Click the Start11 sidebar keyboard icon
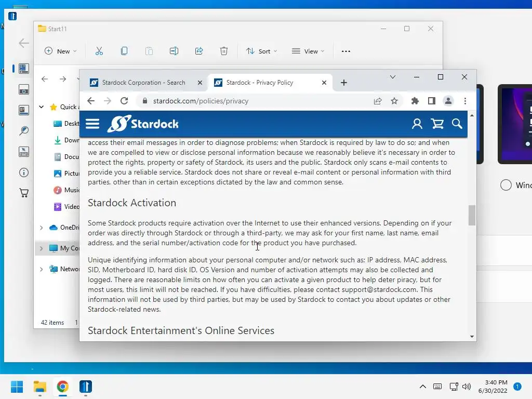The height and width of the screenshot is (399, 532). tap(24, 152)
